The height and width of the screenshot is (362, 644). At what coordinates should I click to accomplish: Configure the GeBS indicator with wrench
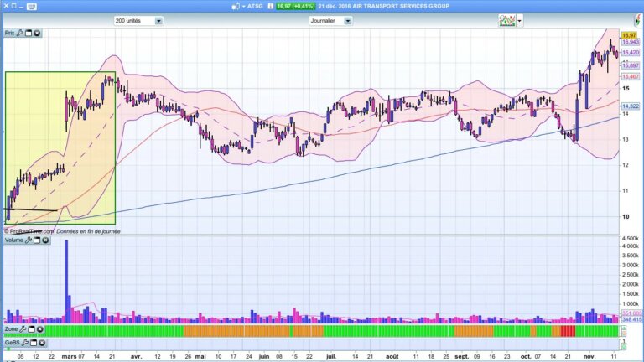point(25,343)
